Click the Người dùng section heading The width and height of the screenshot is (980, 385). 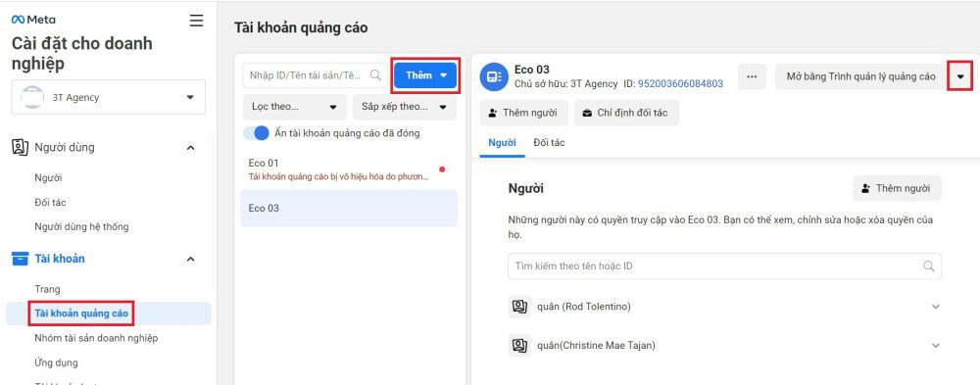(65, 148)
